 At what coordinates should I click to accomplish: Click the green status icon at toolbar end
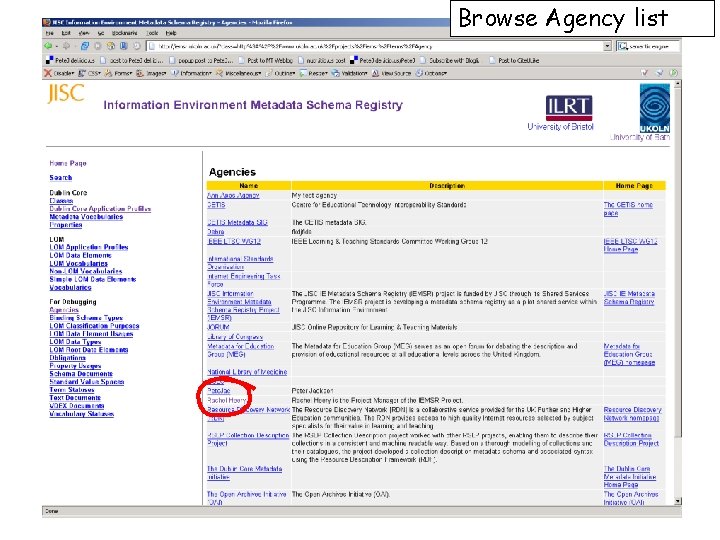[x=674, y=73]
